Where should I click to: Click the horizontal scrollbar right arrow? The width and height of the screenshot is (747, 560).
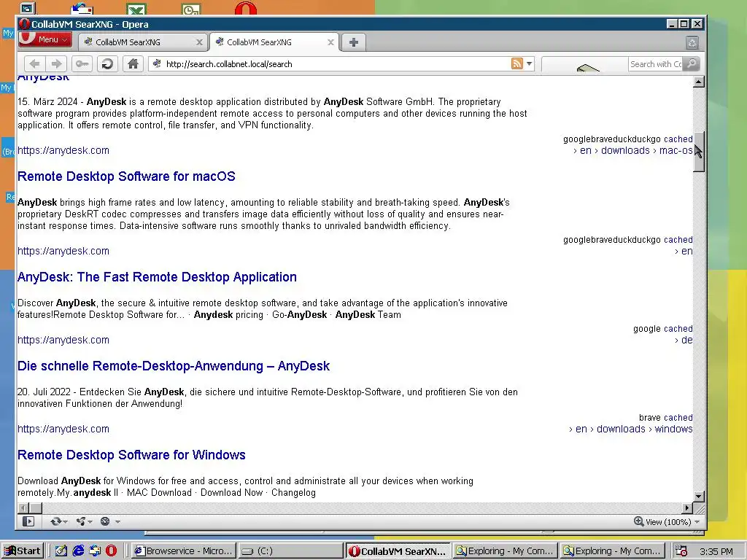click(x=687, y=508)
